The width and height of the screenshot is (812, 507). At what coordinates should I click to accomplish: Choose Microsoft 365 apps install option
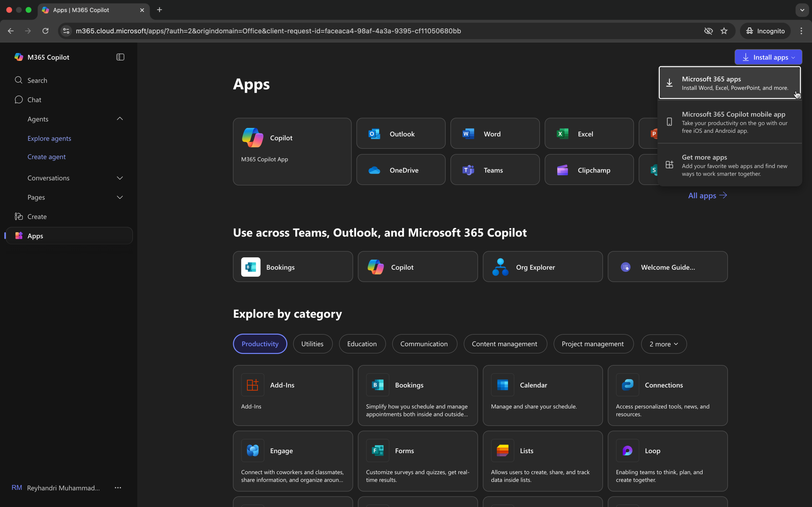pyautogui.click(x=730, y=83)
